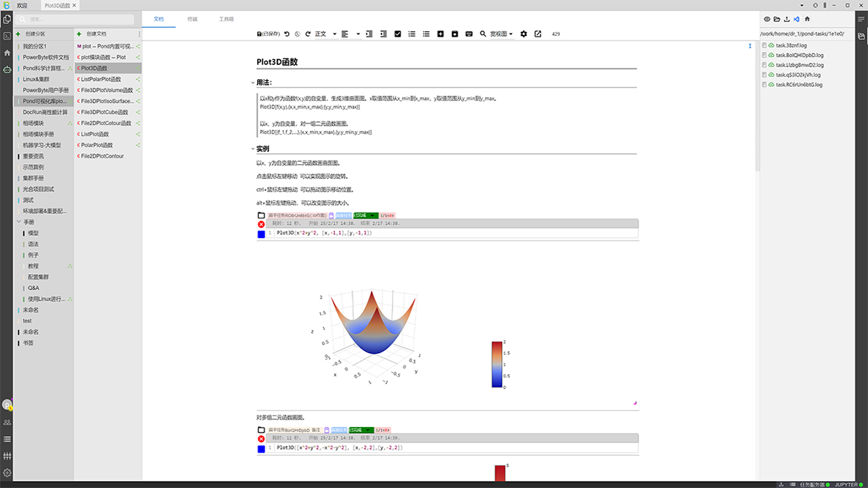Tick checkbox beside task.38znf.log
Screen dimensions: 868x488
click(764, 45)
